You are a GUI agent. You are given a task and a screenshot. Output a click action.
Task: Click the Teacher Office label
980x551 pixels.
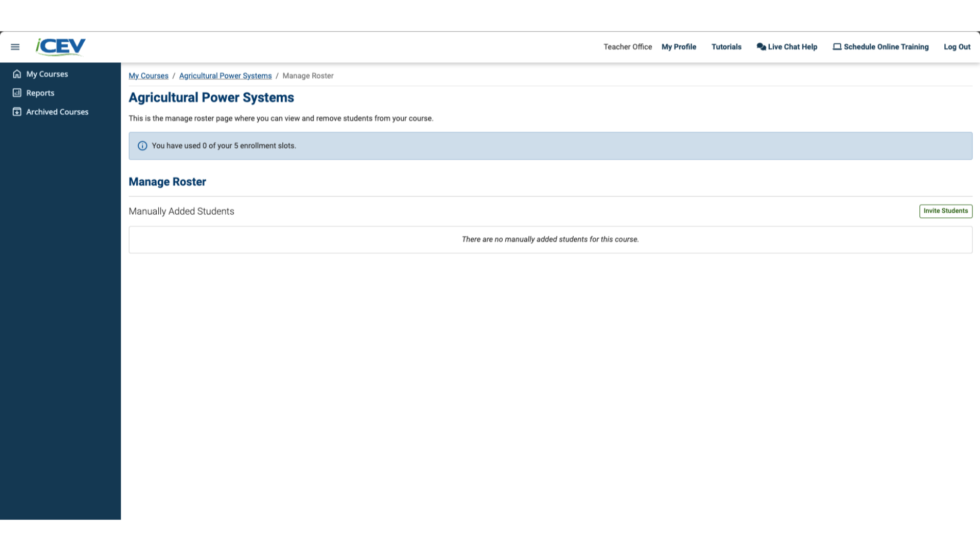628,46
